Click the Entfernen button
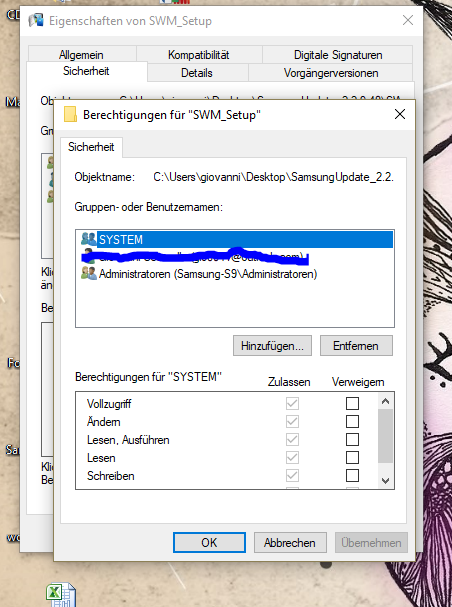 coord(356,345)
